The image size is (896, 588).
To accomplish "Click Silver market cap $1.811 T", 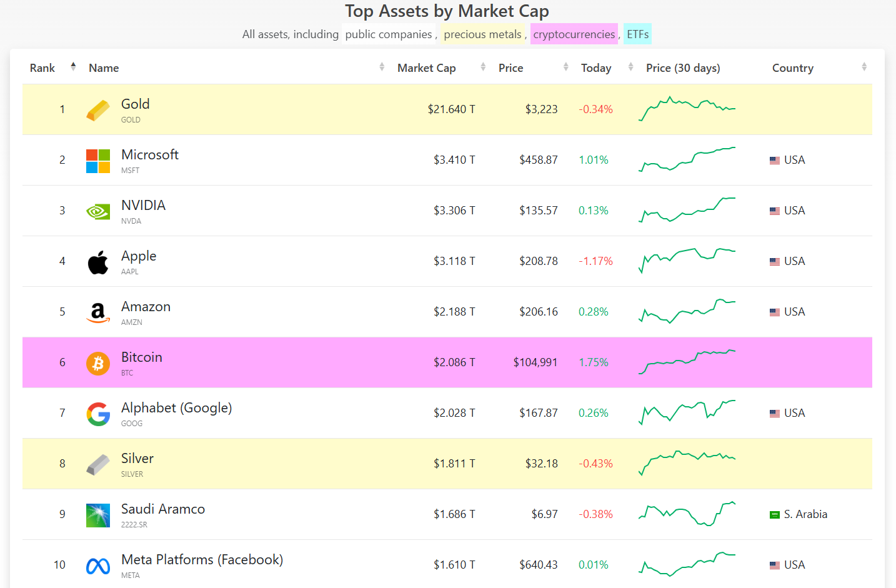I will pos(454,464).
